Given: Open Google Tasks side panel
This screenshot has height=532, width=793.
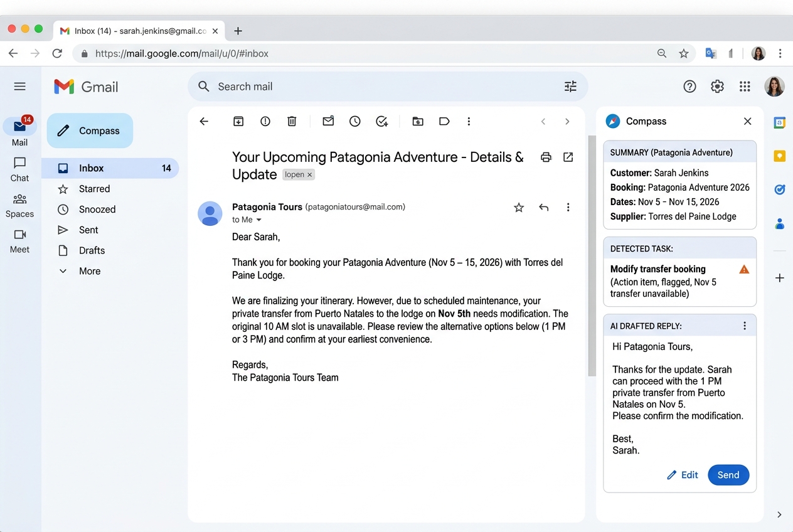Looking at the screenshot, I should 779,189.
